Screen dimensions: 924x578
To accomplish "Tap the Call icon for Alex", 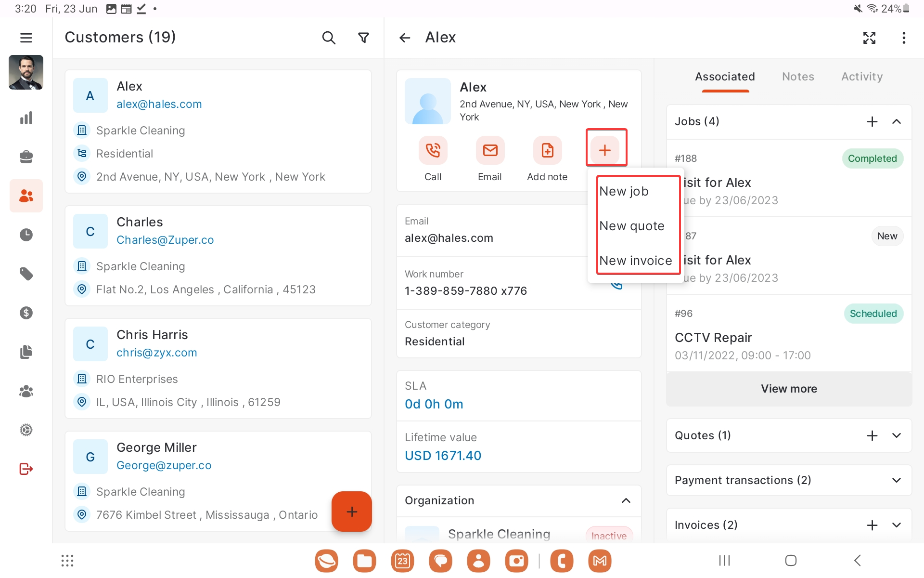I will point(433,150).
